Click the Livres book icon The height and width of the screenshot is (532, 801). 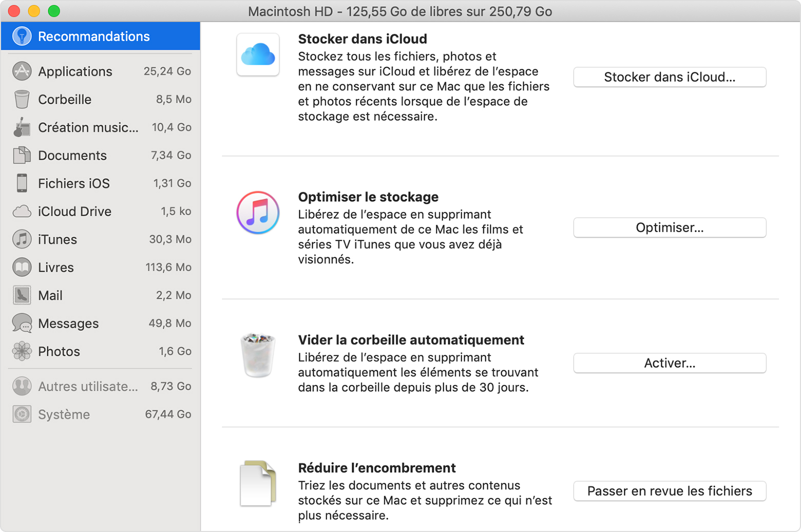pyautogui.click(x=22, y=267)
